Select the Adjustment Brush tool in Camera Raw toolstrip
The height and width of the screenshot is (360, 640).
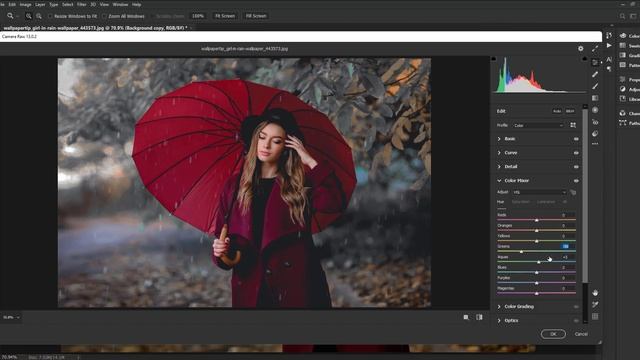point(595,86)
